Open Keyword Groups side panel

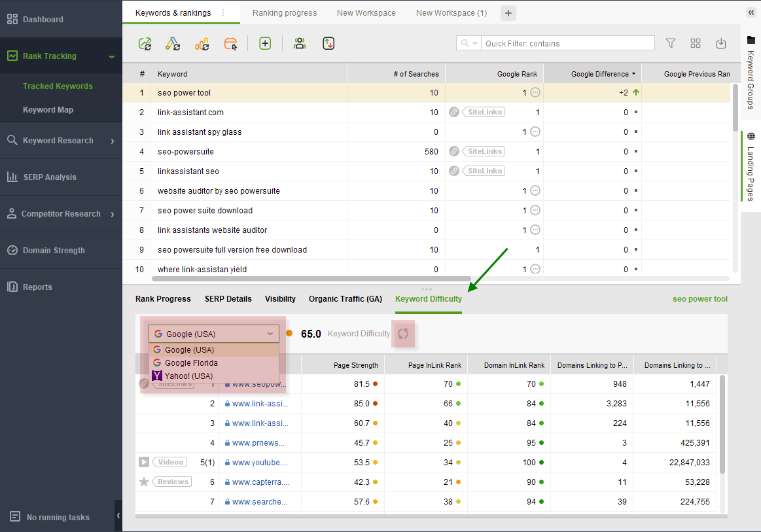pyautogui.click(x=751, y=73)
